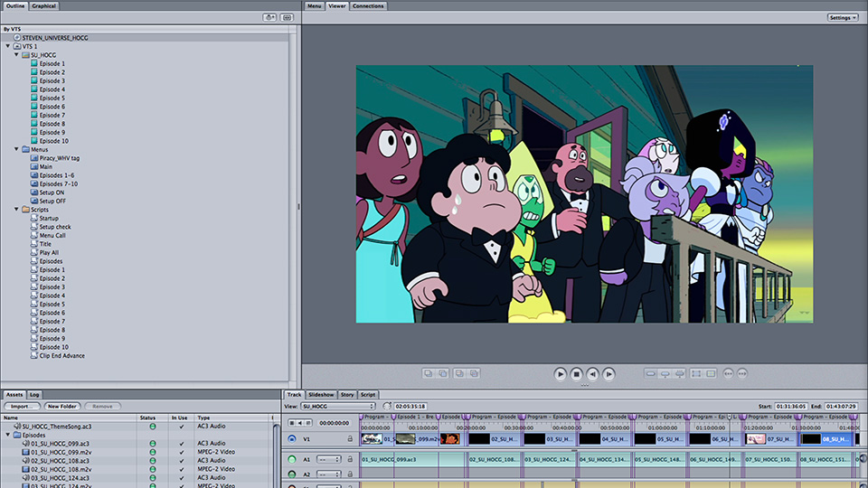Select the Piracy_WHV tag menu icon

34,157
